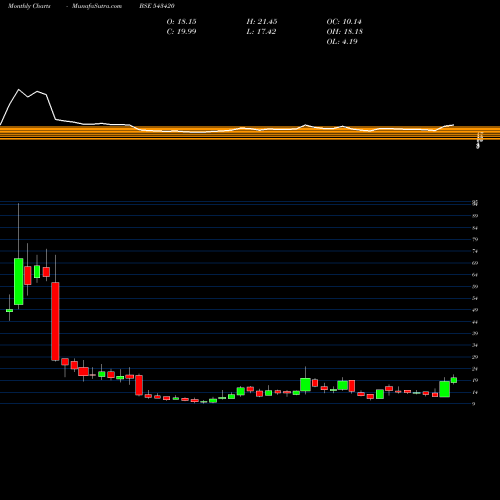This screenshot has width=500, height=500.
Task: Click the price axis label 89
Action: [x=475, y=216]
